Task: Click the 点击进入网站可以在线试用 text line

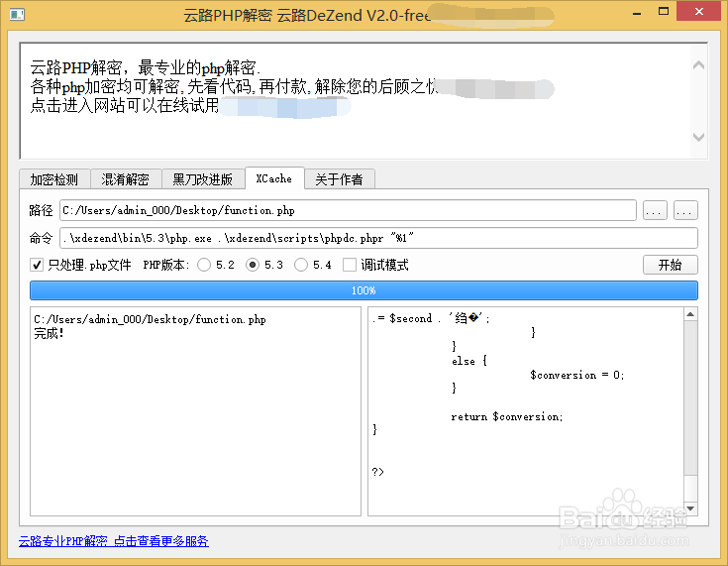Action: (x=125, y=105)
